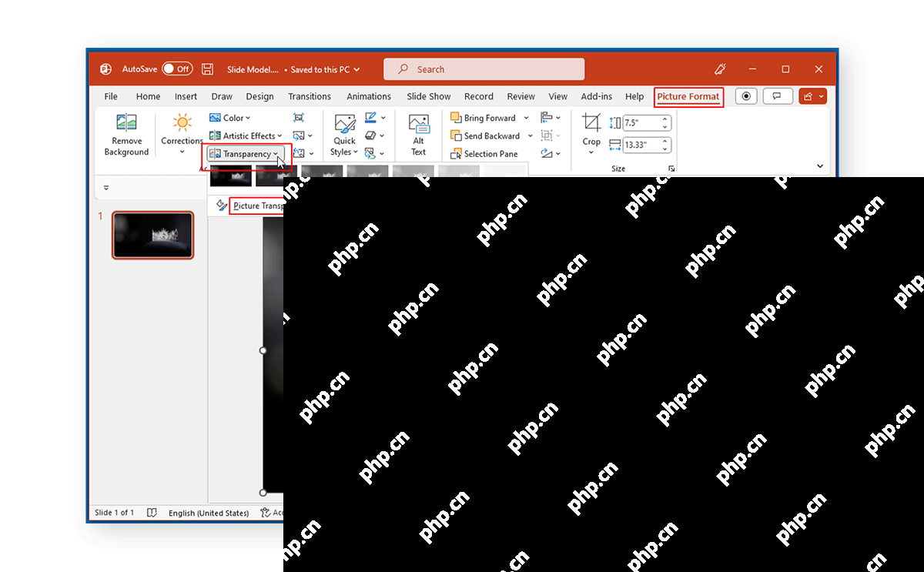Click the Compress Pictures icon

(x=299, y=118)
